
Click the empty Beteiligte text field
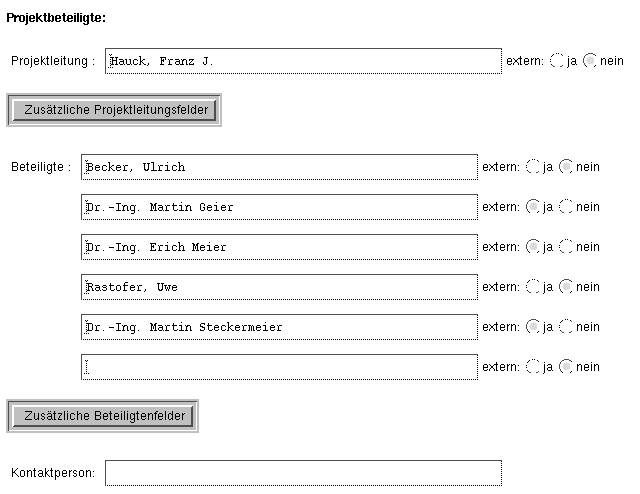pyautogui.click(x=279, y=367)
